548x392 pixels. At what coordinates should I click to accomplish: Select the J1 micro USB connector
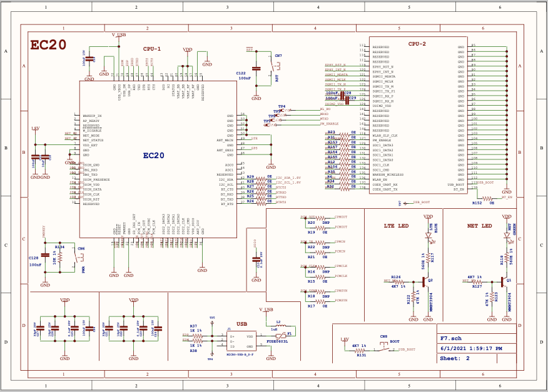[x=241, y=342]
